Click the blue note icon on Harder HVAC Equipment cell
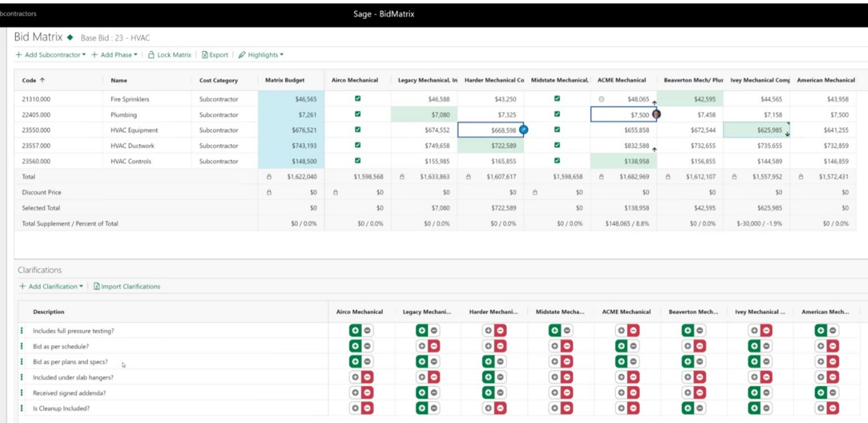The width and height of the screenshot is (868, 423). pos(523,129)
